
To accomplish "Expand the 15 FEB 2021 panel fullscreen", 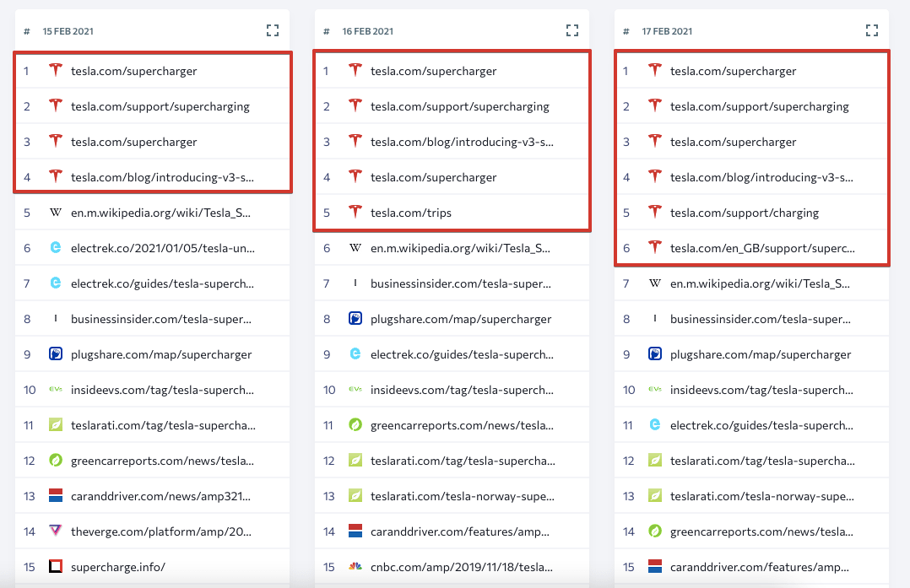I will [273, 30].
